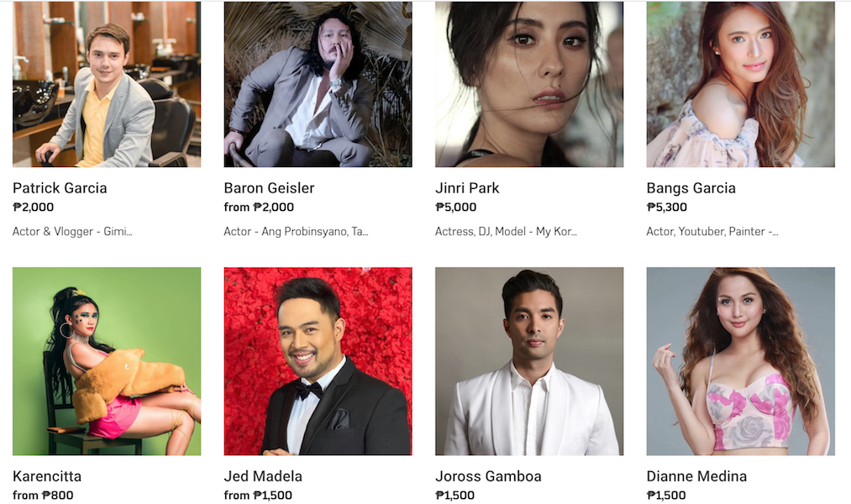Click the Actor & Vlogger description text
The width and height of the screenshot is (851, 504).
[x=72, y=232]
